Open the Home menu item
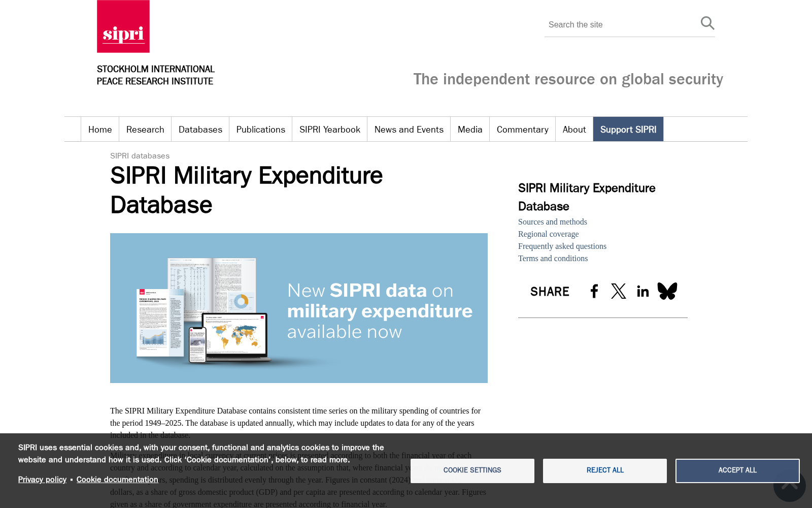 coord(100,130)
